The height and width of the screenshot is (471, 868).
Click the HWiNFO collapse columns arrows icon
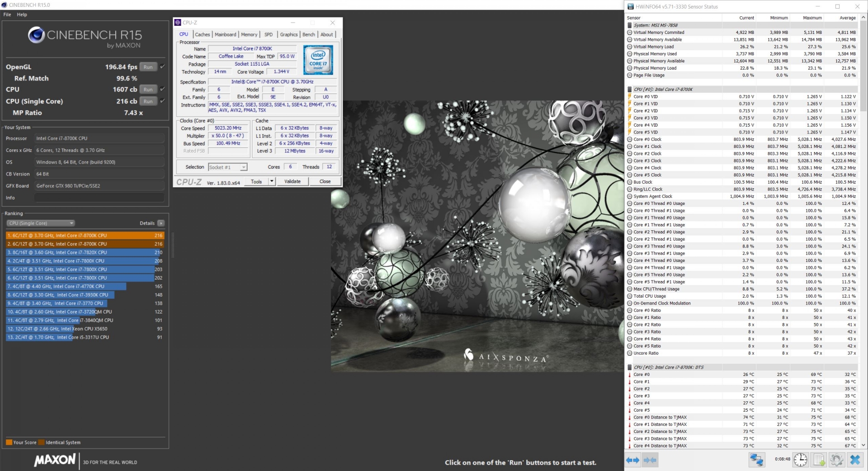(650, 460)
